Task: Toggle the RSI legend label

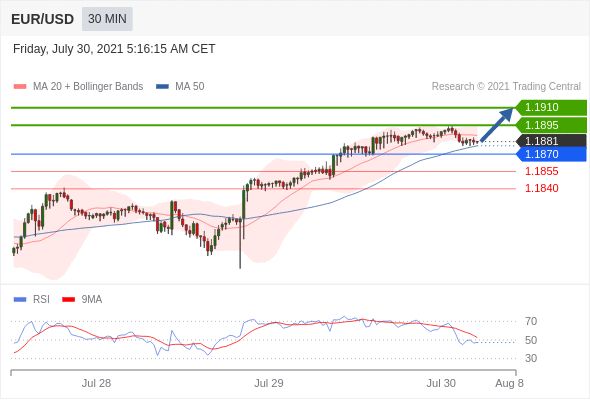Action: click(x=41, y=300)
